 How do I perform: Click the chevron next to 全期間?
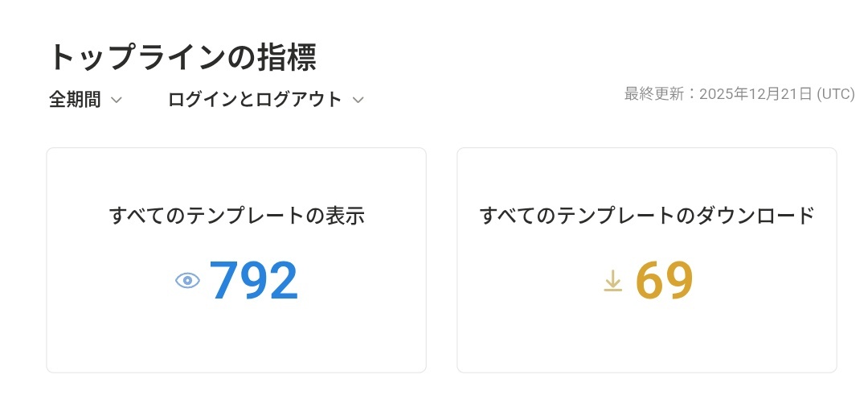116,101
